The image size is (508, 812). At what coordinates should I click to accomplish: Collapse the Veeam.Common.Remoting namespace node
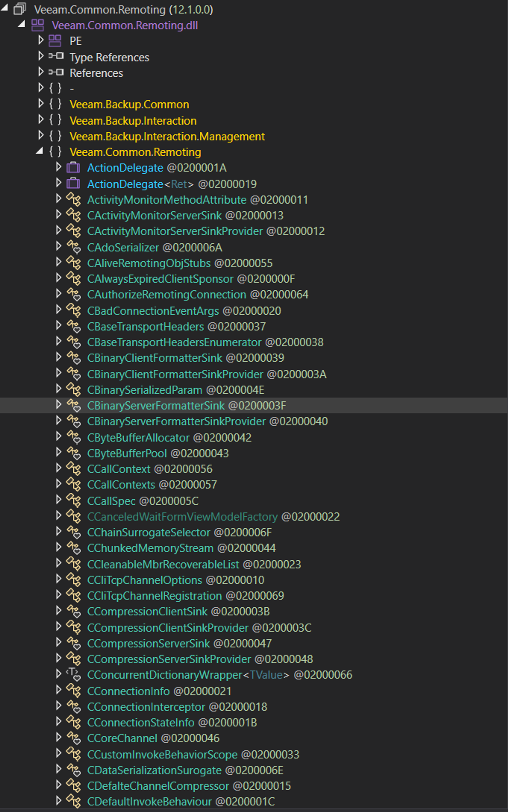[x=40, y=151]
